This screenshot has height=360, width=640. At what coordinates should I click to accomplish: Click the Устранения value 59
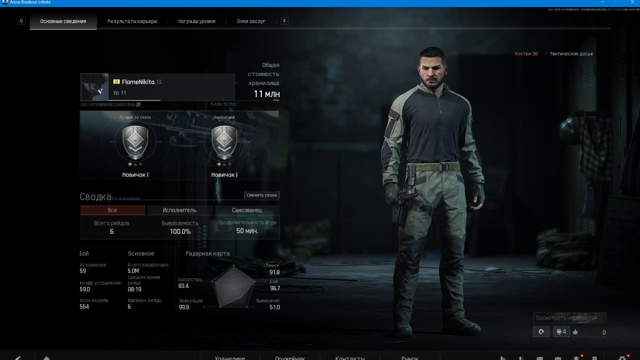click(x=83, y=271)
